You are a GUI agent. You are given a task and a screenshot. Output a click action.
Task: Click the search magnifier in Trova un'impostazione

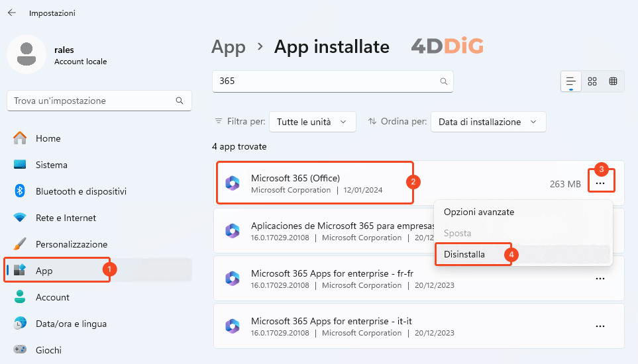[x=180, y=101]
